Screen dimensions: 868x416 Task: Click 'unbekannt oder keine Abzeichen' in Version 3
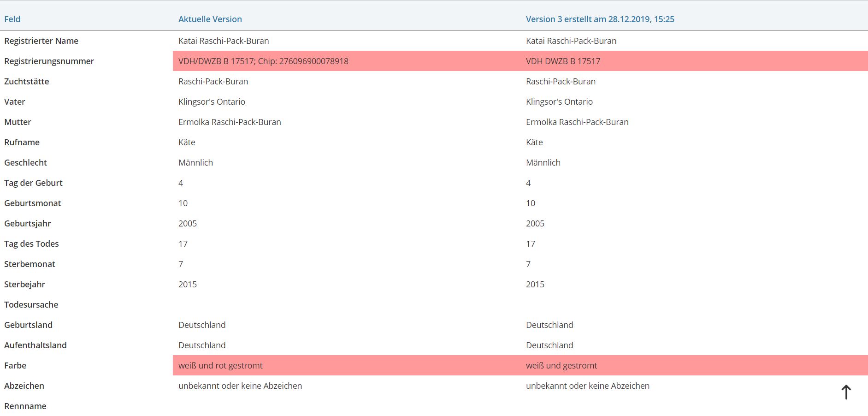588,386
